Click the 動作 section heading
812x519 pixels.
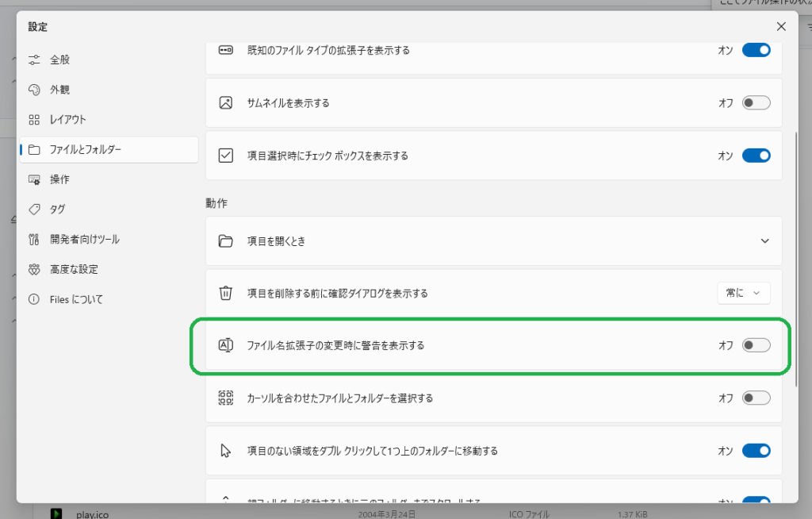click(216, 203)
